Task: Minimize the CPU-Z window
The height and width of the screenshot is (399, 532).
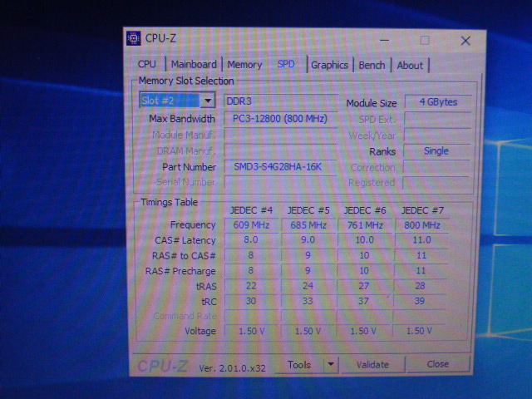Action: click(x=384, y=41)
